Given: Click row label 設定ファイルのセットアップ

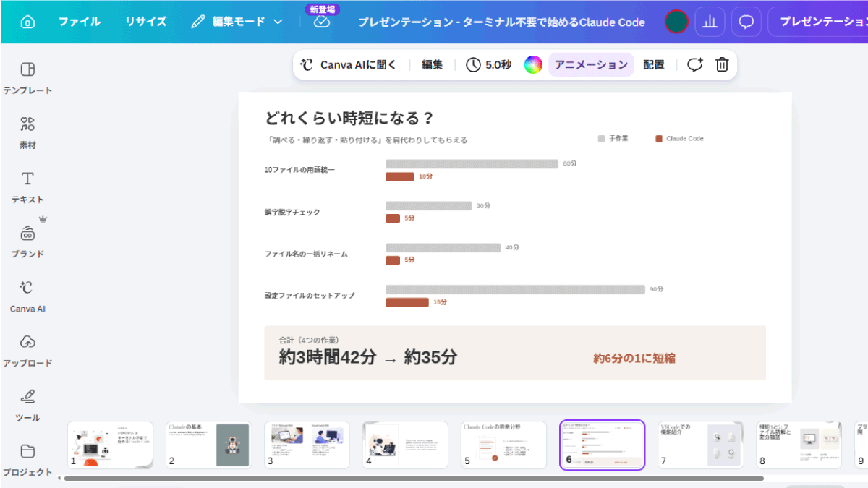Looking at the screenshot, I should pyautogui.click(x=310, y=296).
